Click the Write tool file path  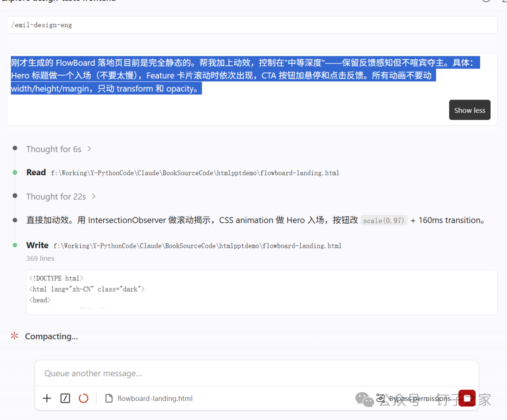197,246
